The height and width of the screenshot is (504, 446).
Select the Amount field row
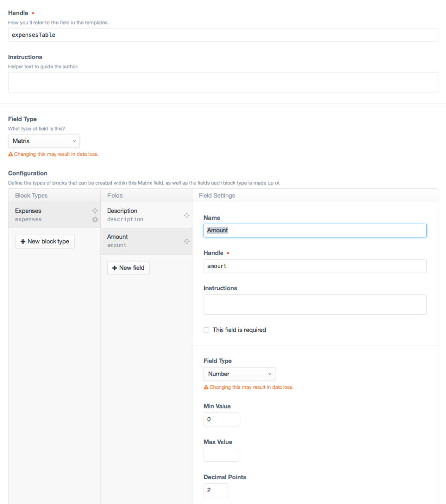pos(146,241)
